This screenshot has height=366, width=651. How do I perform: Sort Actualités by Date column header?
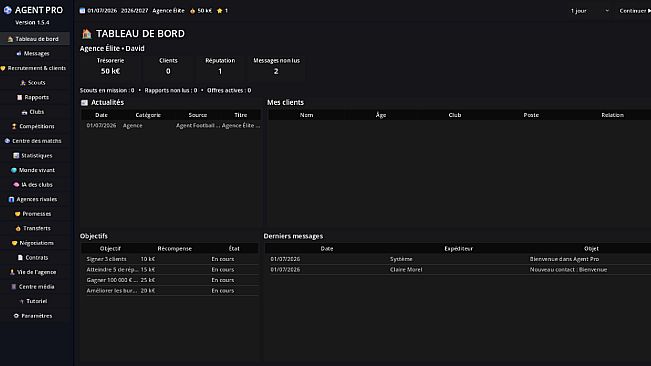(x=101, y=115)
